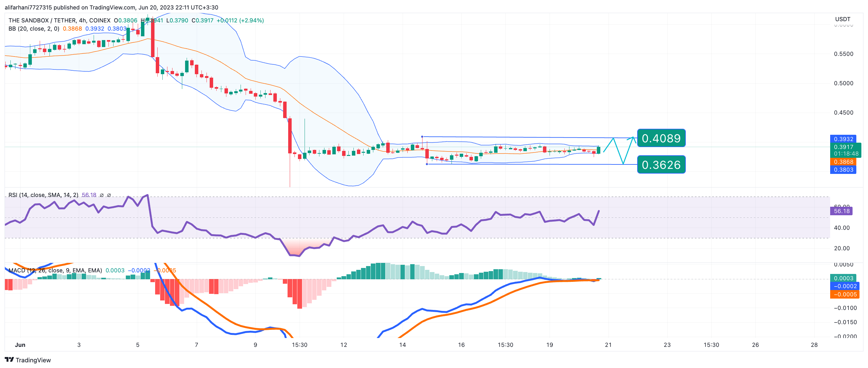Click the countdown timer 01:18:48

pyautogui.click(x=846, y=153)
